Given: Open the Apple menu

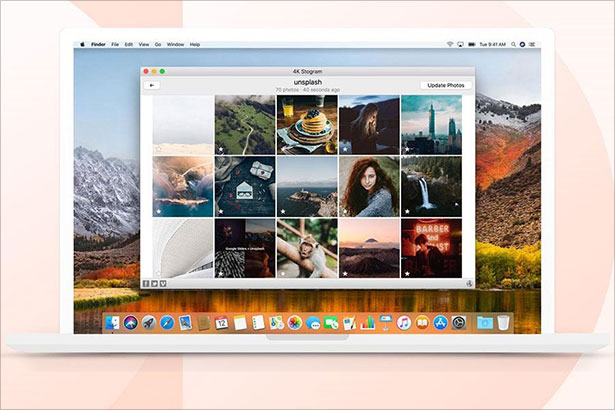Looking at the screenshot, I should (x=83, y=45).
